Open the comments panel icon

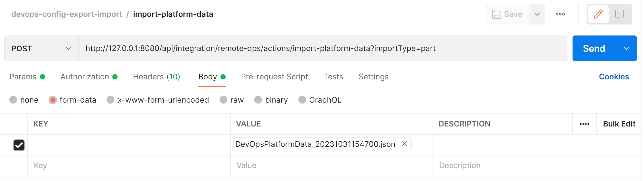(x=620, y=14)
